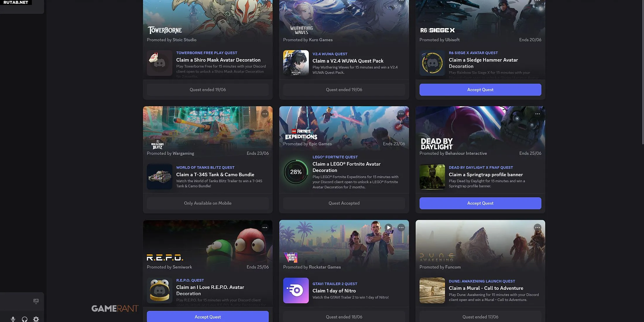This screenshot has width=644, height=322.
Task: Open more options on R.E.P.O. card
Action: click(265, 227)
